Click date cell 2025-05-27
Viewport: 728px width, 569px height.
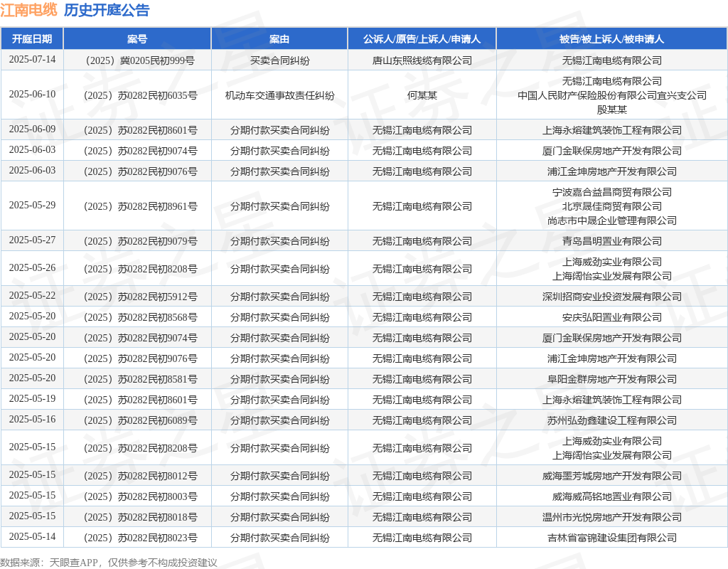pyautogui.click(x=32, y=240)
